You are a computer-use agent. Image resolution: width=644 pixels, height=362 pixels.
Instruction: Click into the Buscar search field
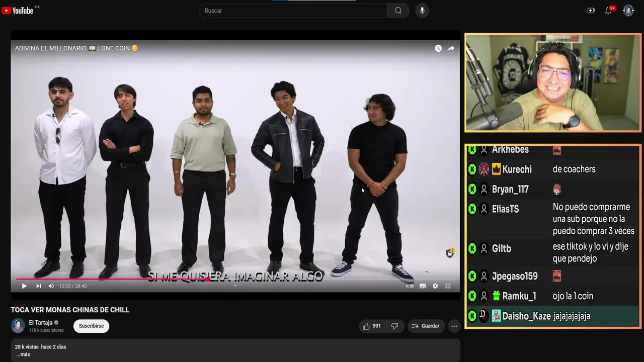(293, 11)
